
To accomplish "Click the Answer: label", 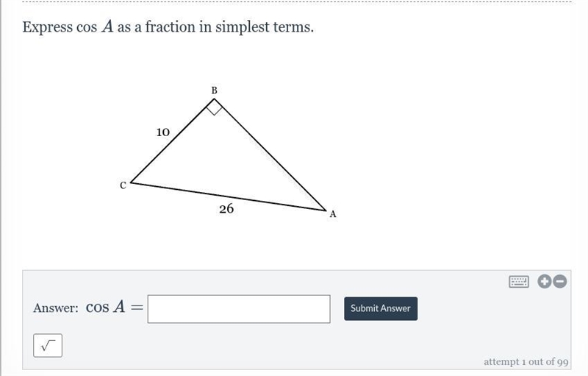I will 56,308.
